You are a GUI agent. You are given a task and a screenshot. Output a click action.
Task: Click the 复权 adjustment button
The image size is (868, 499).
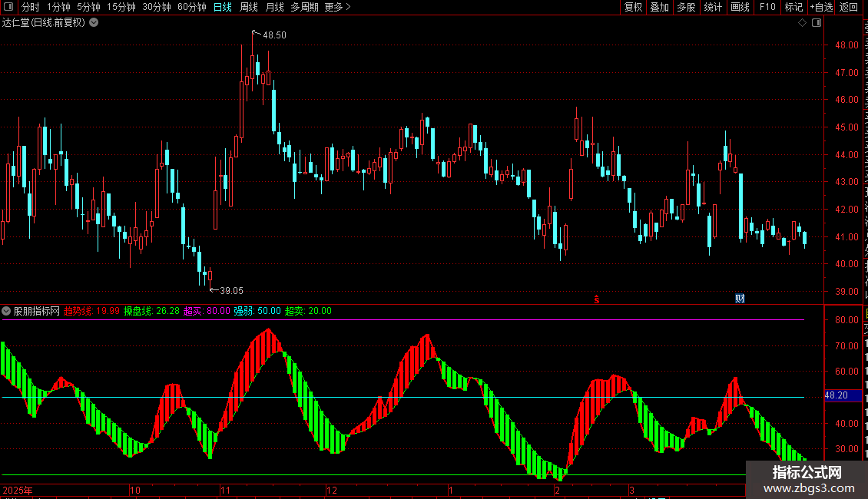tap(633, 7)
